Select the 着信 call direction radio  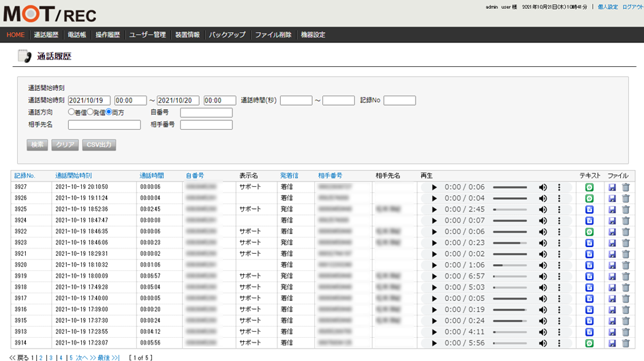71,112
